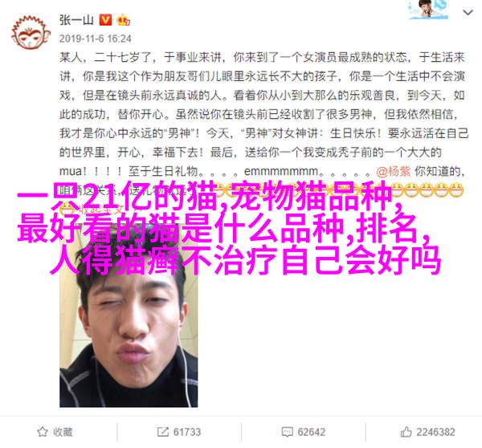The height and width of the screenshot is (448, 482).
Task: Click the 收藏 label
Action: (63, 432)
